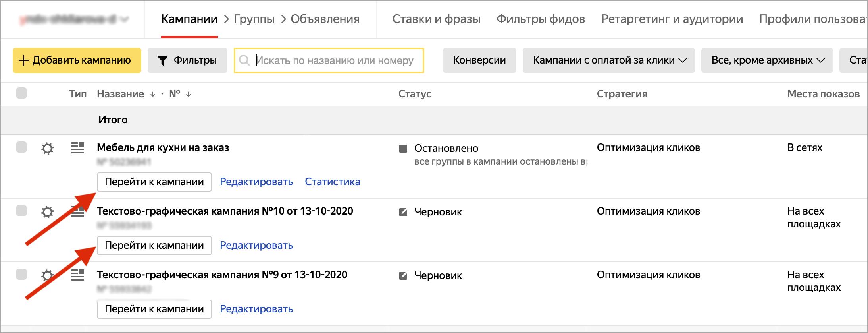
Task: Sort by Название arrow
Action: [x=153, y=94]
